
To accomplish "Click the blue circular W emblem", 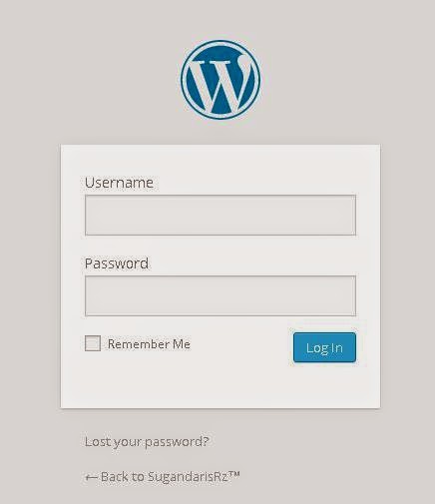I will click(220, 80).
